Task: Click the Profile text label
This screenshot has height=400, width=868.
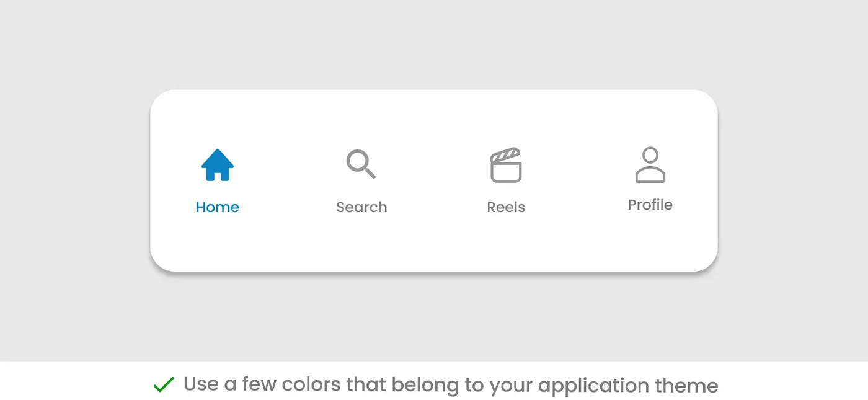Action: point(650,205)
